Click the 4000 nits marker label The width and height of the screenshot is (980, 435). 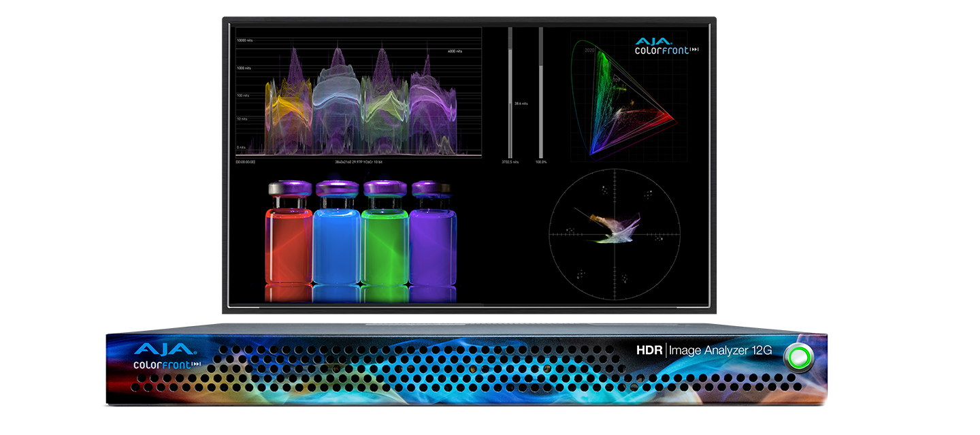coord(455,51)
